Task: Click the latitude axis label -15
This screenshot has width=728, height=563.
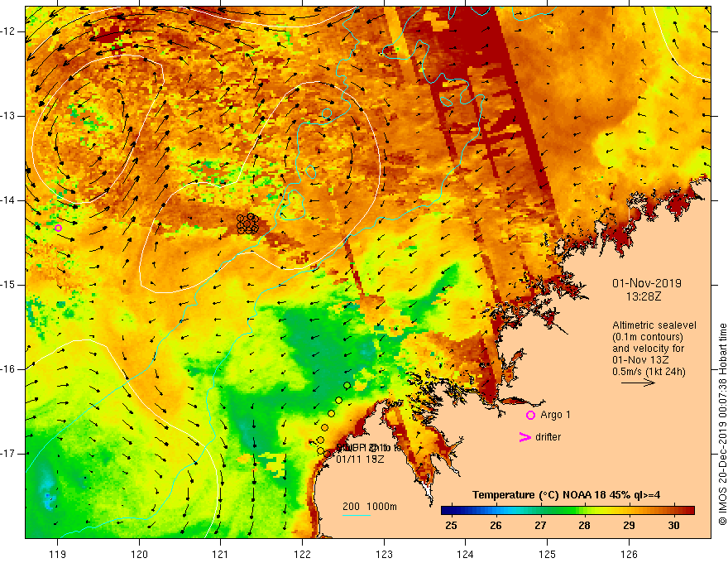Action: point(8,285)
